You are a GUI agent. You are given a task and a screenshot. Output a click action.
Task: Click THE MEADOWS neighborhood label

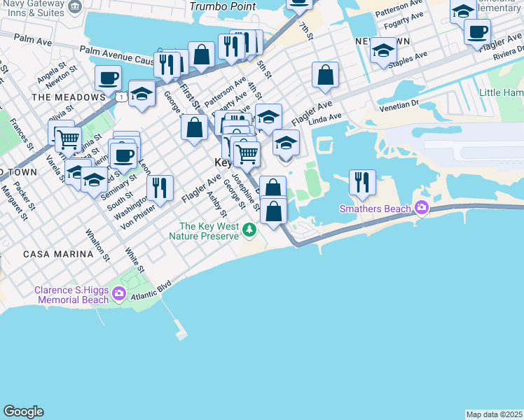tap(69, 97)
